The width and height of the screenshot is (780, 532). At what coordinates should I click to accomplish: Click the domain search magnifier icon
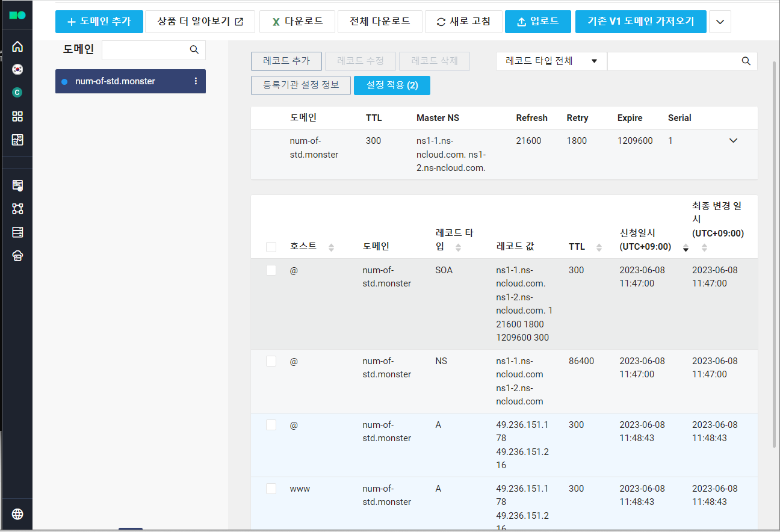[x=194, y=50]
